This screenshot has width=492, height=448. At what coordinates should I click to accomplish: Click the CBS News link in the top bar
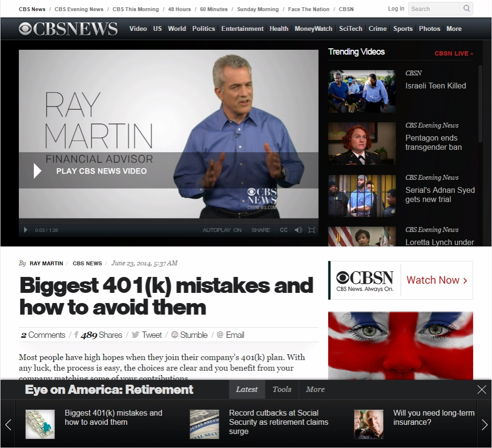tap(32, 9)
